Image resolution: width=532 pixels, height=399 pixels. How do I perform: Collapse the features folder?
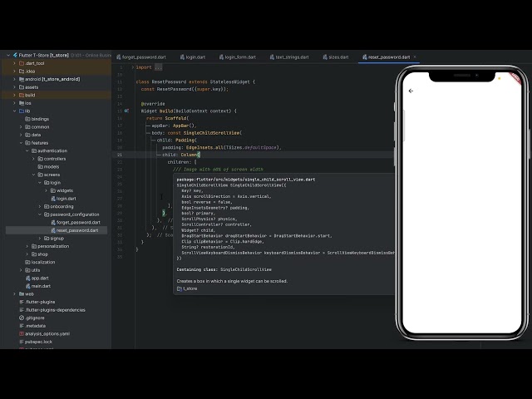[21, 143]
